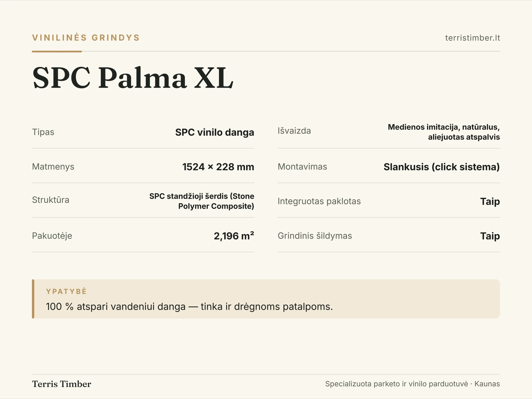Image resolution: width=532 pixels, height=399 pixels.
Task: Click the Slankusis (click sistema) value
Action: coord(442,167)
